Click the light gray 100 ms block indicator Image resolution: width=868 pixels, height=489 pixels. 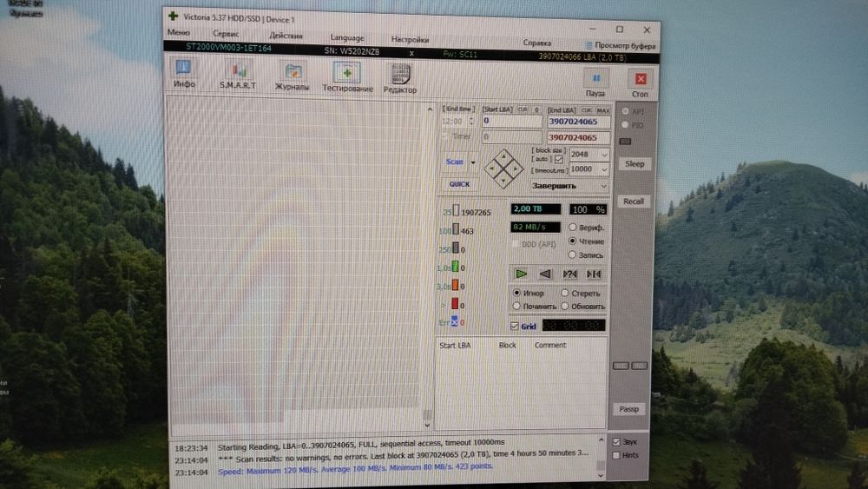pos(456,229)
